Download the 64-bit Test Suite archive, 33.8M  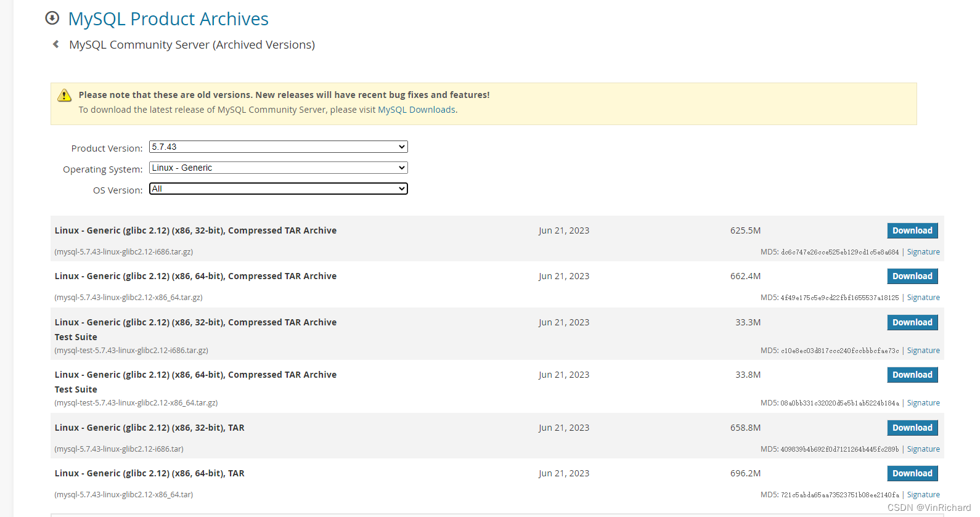tap(912, 375)
